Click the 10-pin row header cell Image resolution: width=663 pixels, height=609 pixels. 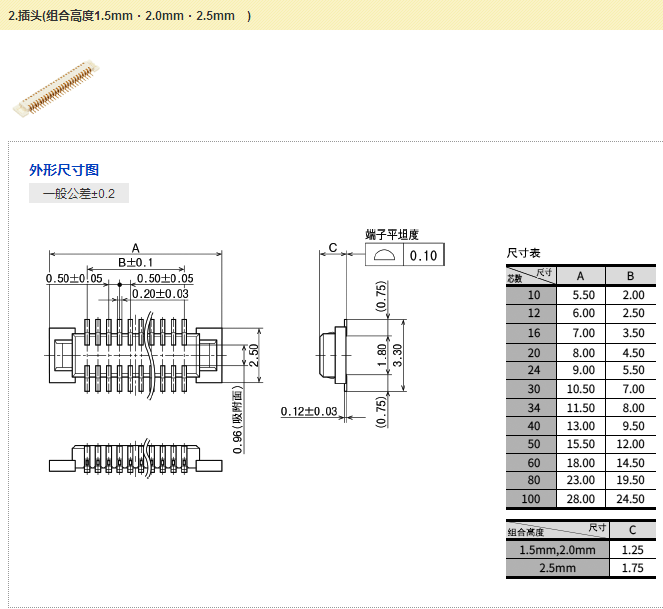pos(532,295)
